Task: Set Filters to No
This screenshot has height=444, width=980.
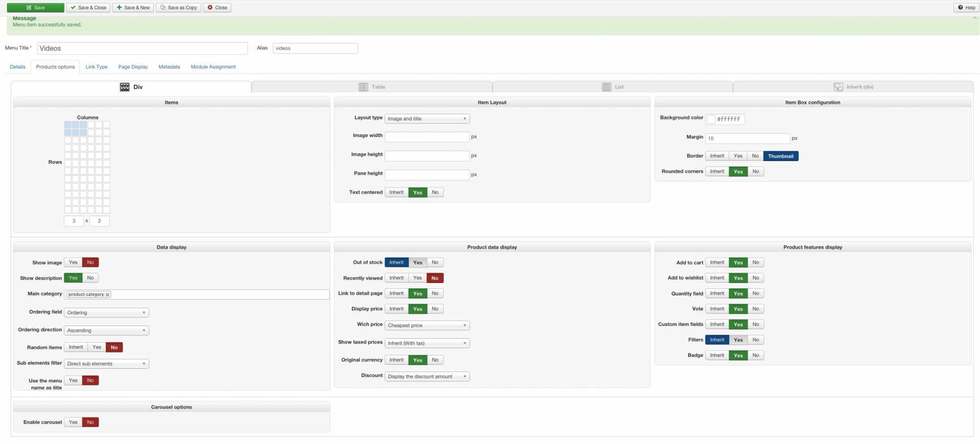Action: 756,340
